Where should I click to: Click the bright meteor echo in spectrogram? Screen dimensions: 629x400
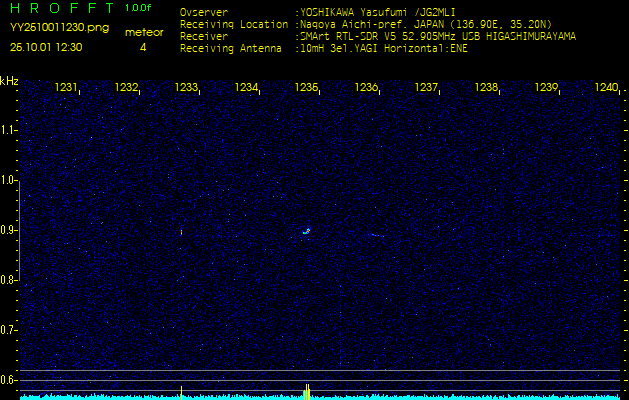pos(307,231)
